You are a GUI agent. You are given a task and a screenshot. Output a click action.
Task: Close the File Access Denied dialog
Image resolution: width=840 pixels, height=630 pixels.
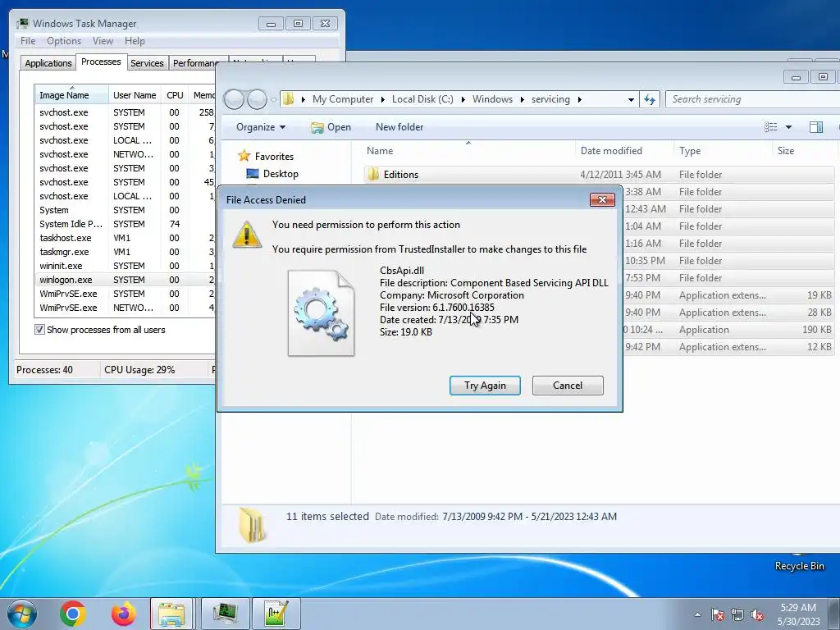point(602,200)
